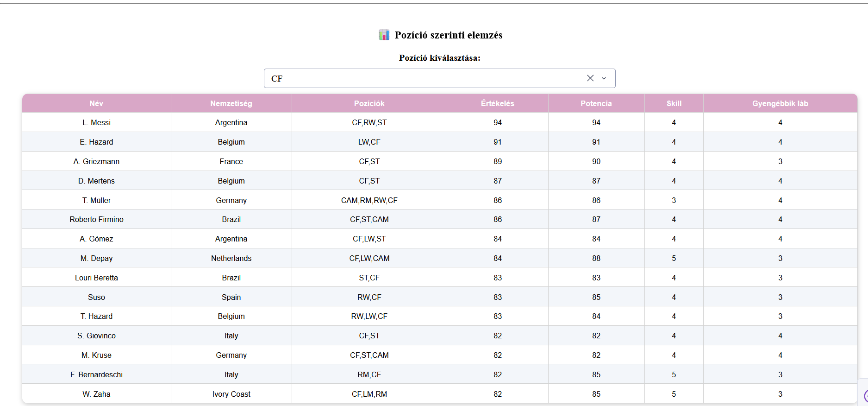Clear the selected CF position
The width and height of the screenshot is (868, 406).
tap(590, 78)
